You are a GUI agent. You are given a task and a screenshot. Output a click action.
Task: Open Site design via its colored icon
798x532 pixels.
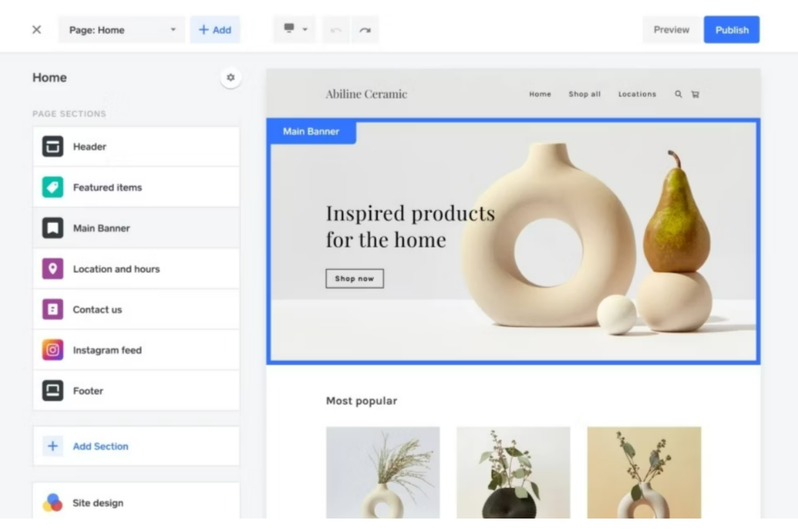pyautogui.click(x=52, y=502)
